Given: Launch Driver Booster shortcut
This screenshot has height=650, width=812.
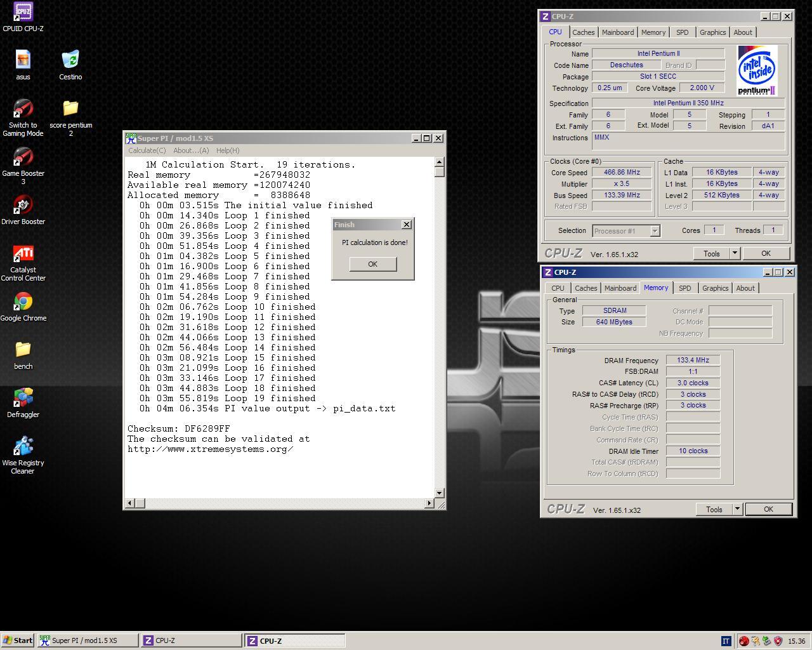Looking at the screenshot, I should [x=23, y=211].
